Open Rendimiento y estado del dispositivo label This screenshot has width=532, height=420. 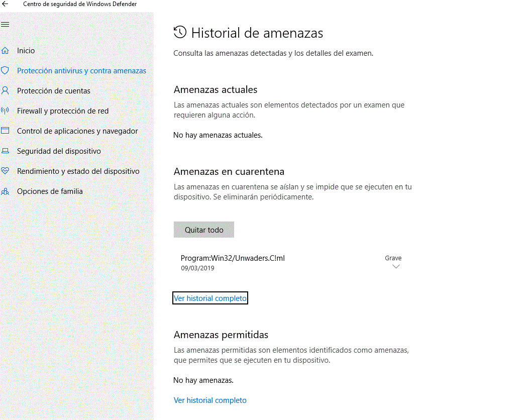(78, 171)
